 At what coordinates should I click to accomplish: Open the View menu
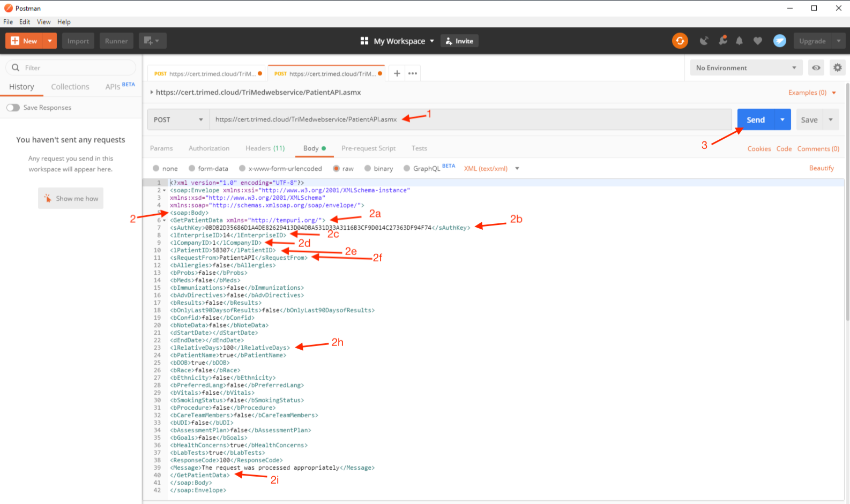coord(44,22)
